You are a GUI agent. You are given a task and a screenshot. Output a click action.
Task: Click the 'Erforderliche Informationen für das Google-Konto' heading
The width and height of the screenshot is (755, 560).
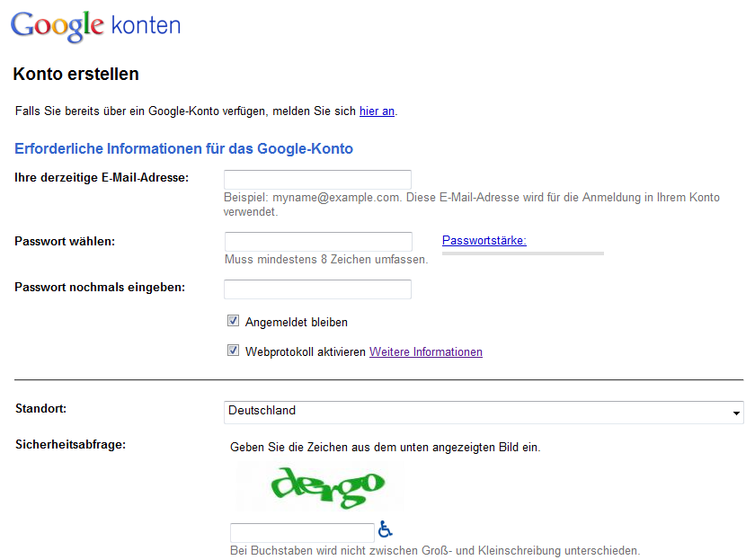point(183,149)
